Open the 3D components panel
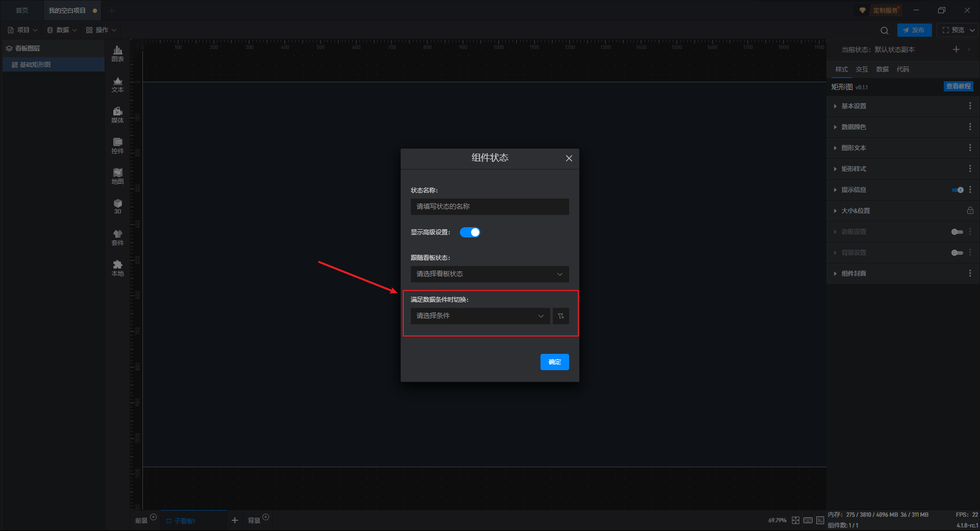The height and width of the screenshot is (531, 980). [x=117, y=206]
